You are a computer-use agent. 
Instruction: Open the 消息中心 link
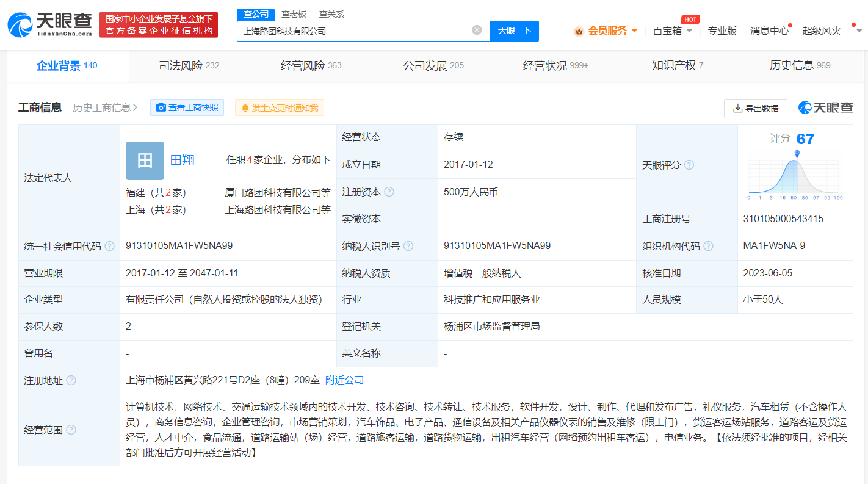(769, 31)
